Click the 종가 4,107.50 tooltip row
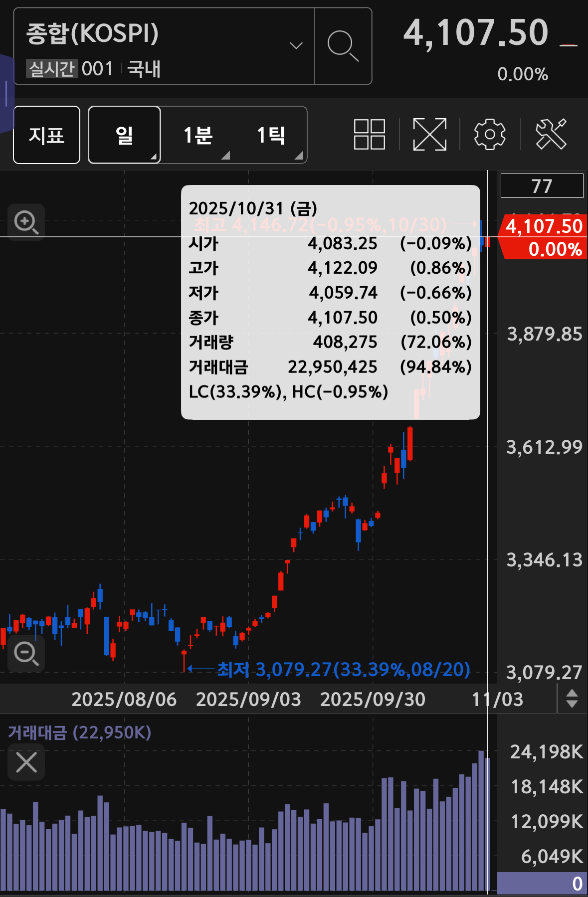Image resolution: width=588 pixels, height=897 pixels. pos(330,318)
